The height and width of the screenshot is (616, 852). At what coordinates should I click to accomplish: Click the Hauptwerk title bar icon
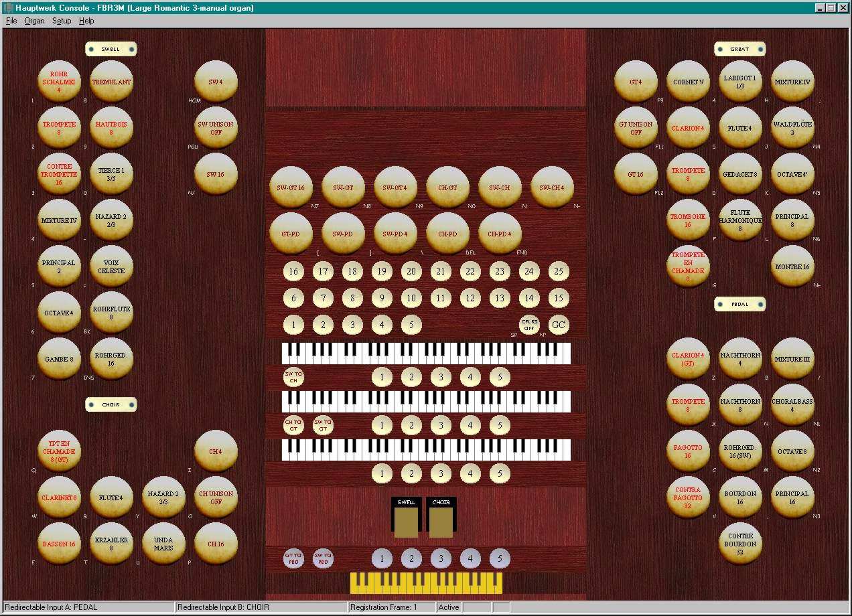[x=8, y=8]
